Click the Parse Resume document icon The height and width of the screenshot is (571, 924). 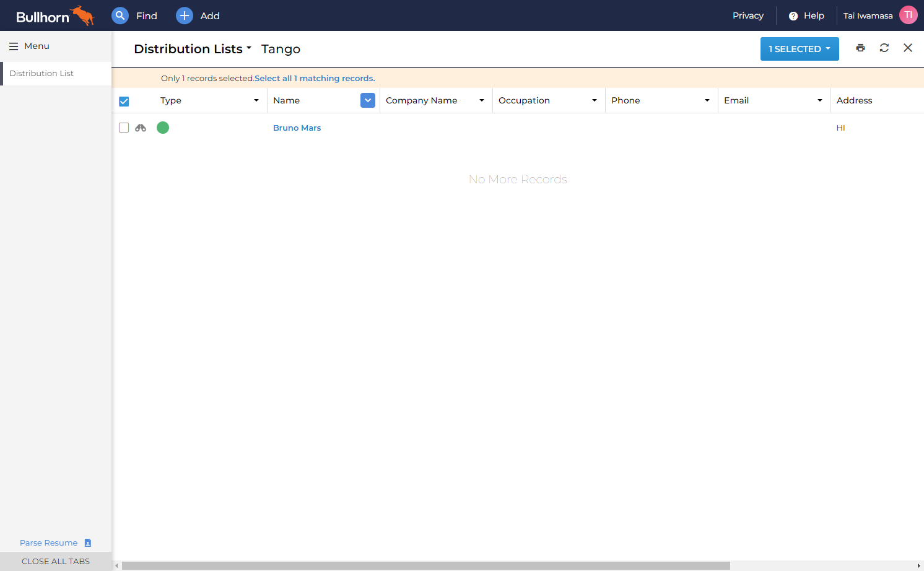coord(88,543)
